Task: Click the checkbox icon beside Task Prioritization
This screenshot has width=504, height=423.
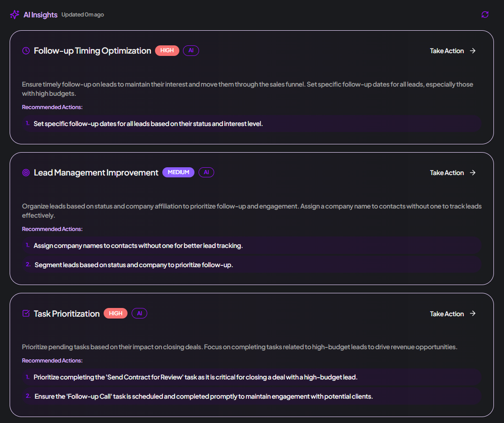Action: click(26, 313)
